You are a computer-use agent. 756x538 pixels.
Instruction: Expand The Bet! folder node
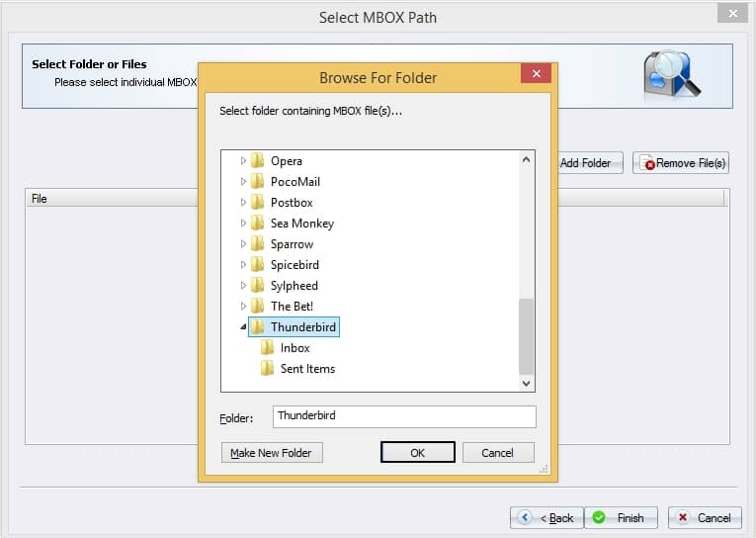(243, 306)
